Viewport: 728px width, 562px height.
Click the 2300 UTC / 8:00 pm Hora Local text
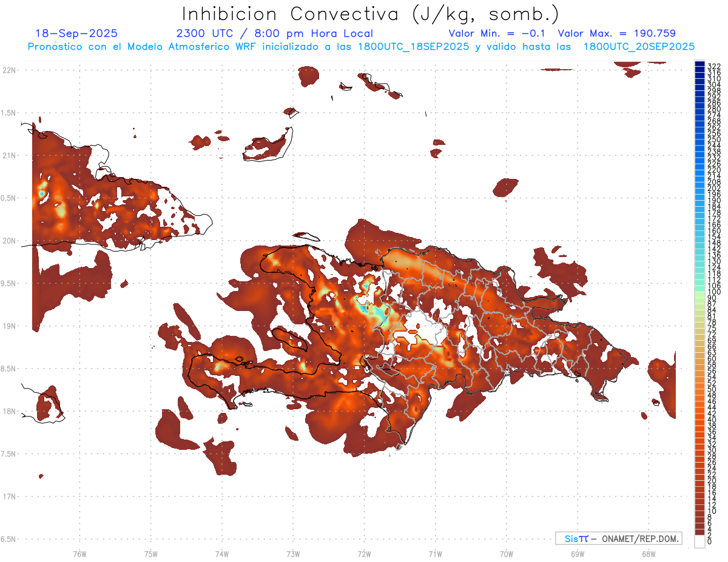(274, 34)
